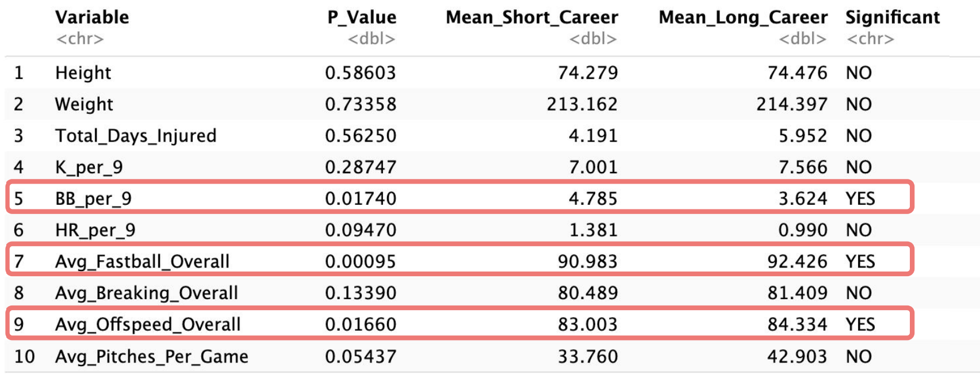Click the P_Value column header
Viewport: 980px width, 374px height.
pos(362,17)
